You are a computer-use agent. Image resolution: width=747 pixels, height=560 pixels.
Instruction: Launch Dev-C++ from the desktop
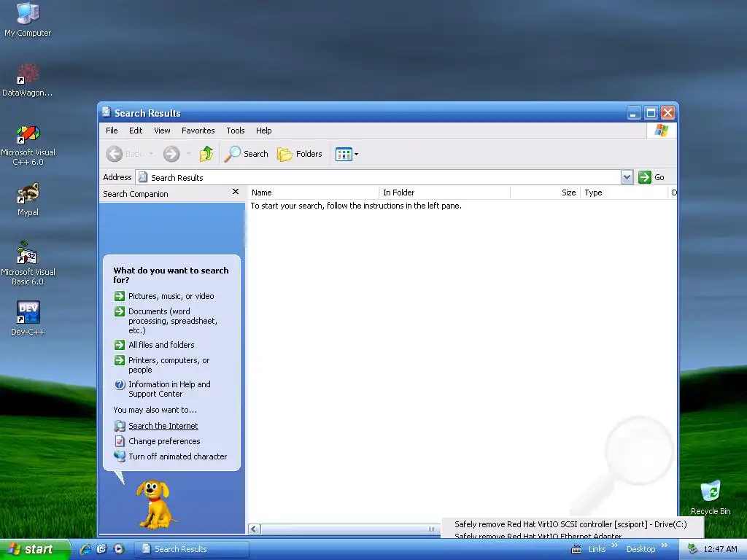[28, 318]
